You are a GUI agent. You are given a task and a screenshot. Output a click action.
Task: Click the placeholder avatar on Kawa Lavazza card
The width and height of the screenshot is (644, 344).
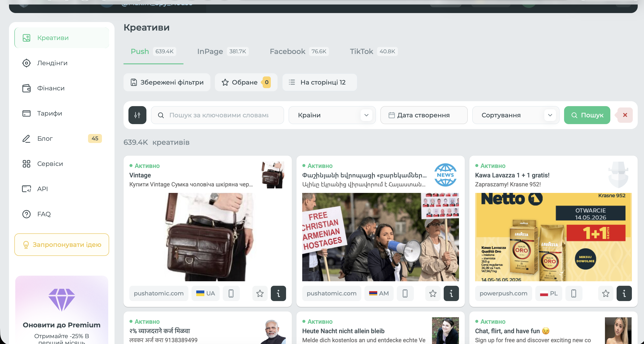point(618,175)
